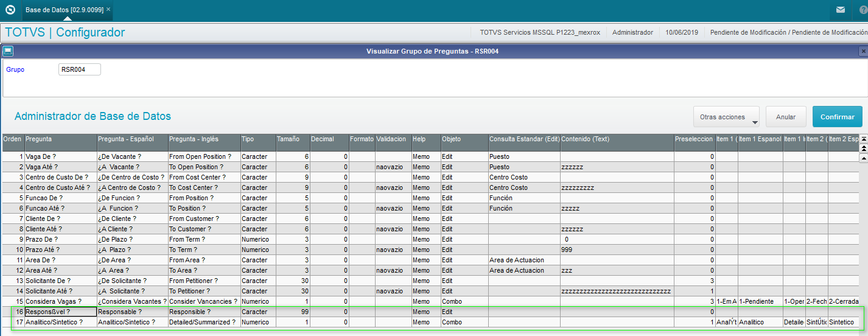
Task: Select Numerico type in Prazo Até row
Action: [257, 250]
